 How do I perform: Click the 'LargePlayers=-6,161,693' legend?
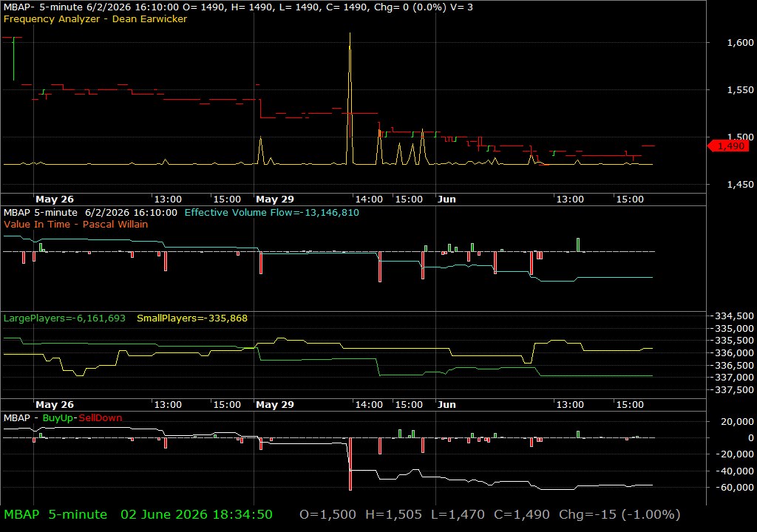64,318
